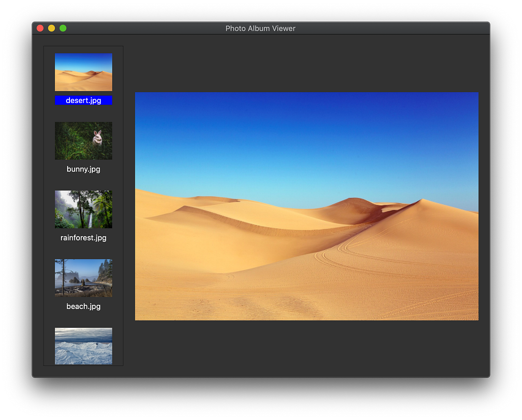
Task: Select the beach.jpg thumbnail
Action: click(83, 278)
